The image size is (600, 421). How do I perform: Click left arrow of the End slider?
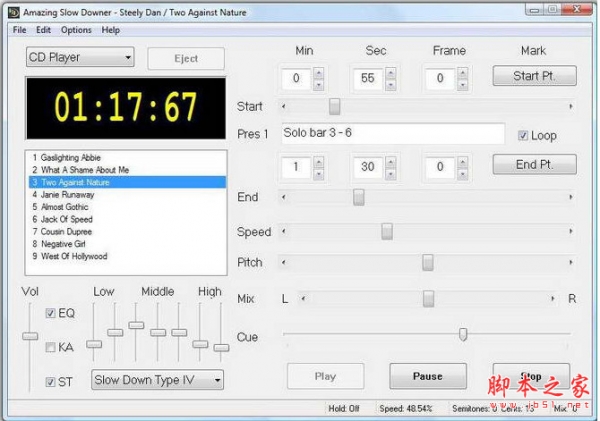[x=284, y=197]
